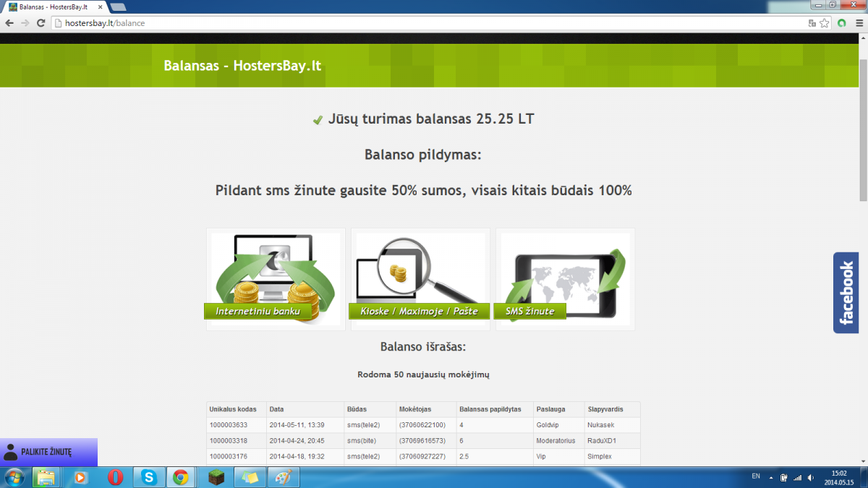Viewport: 868px width, 488px height.
Task: Click the EN language indicator in tray
Action: 756,476
